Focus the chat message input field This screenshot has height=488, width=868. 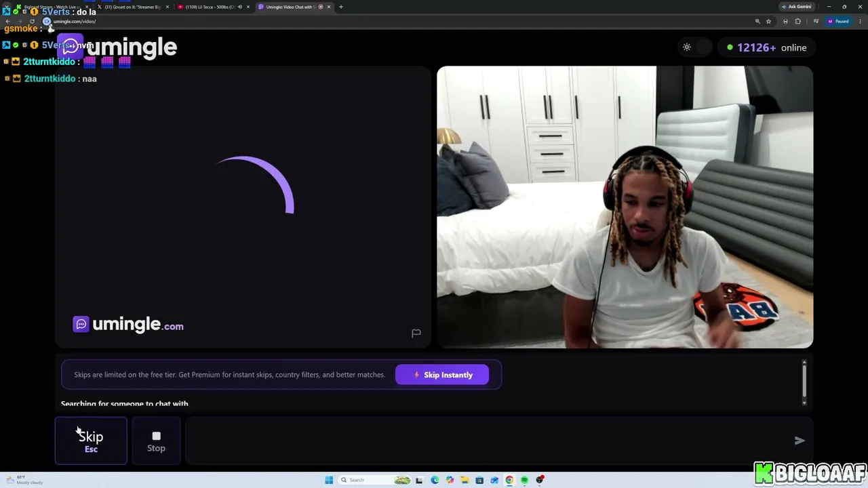click(488, 441)
